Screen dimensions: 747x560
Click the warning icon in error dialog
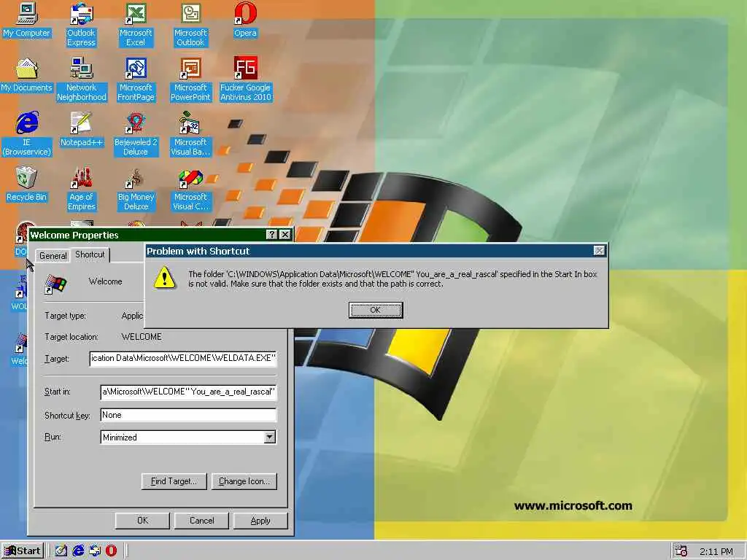pyautogui.click(x=164, y=277)
